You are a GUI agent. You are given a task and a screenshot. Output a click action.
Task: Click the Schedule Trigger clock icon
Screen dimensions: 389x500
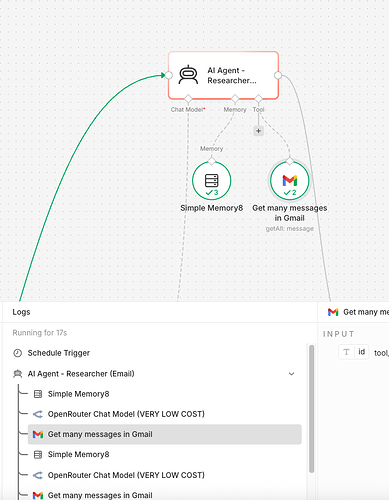(x=17, y=353)
